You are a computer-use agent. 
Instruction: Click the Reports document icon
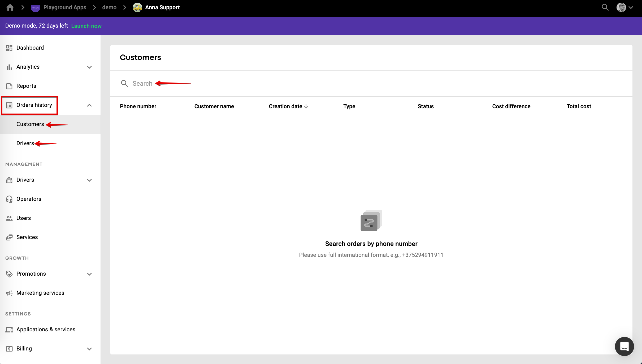pyautogui.click(x=9, y=86)
